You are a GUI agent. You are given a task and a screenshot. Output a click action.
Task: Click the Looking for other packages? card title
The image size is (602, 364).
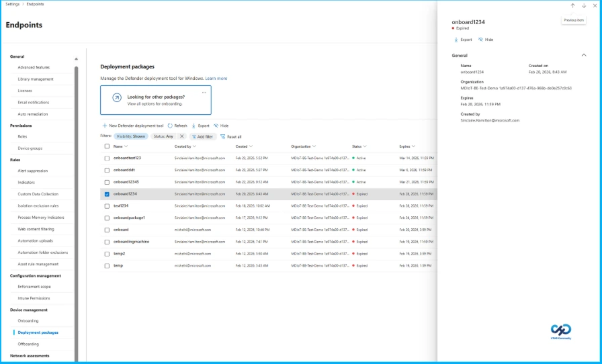coord(156,97)
